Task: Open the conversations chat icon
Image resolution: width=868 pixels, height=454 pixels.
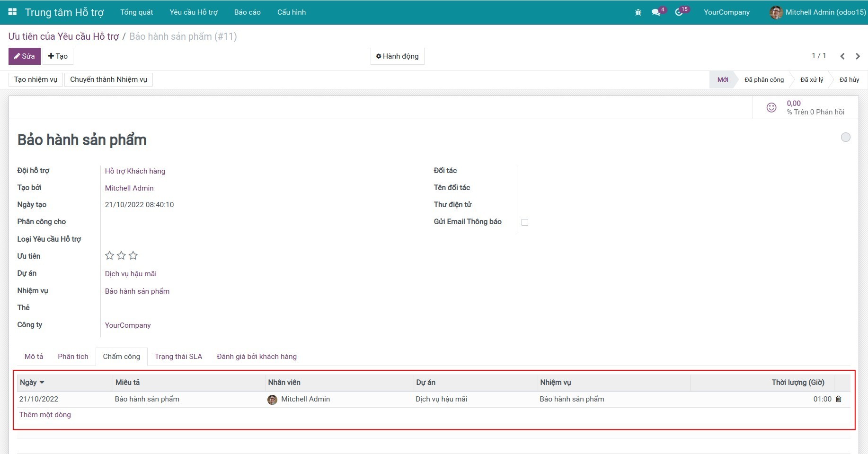Action: click(656, 12)
